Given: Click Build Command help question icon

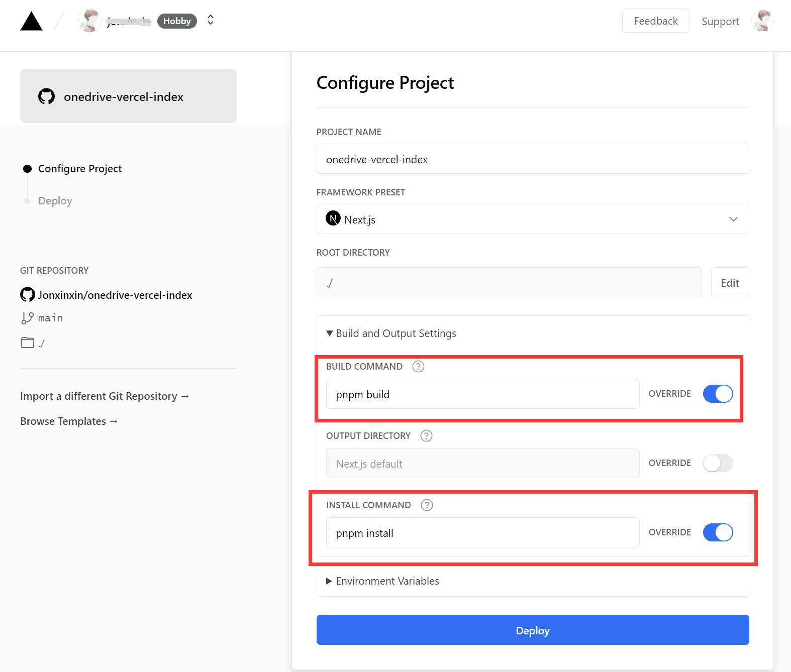Looking at the screenshot, I should click(x=418, y=367).
